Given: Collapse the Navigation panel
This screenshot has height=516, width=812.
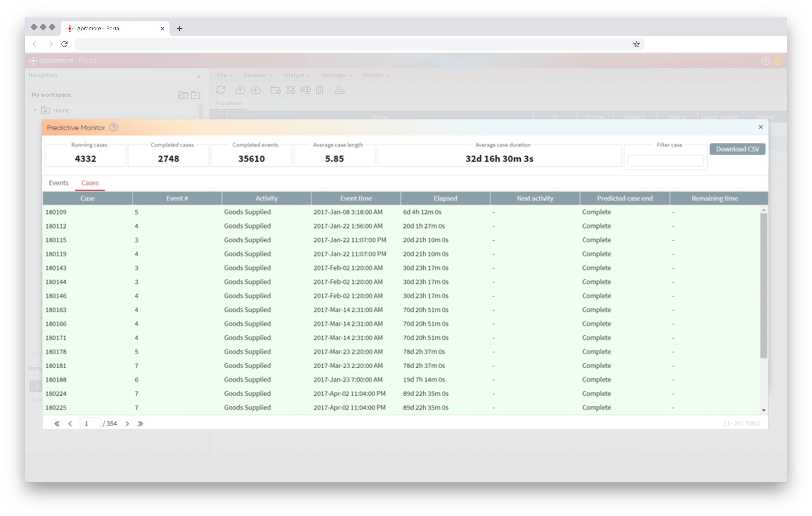Looking at the screenshot, I should coord(199,77).
